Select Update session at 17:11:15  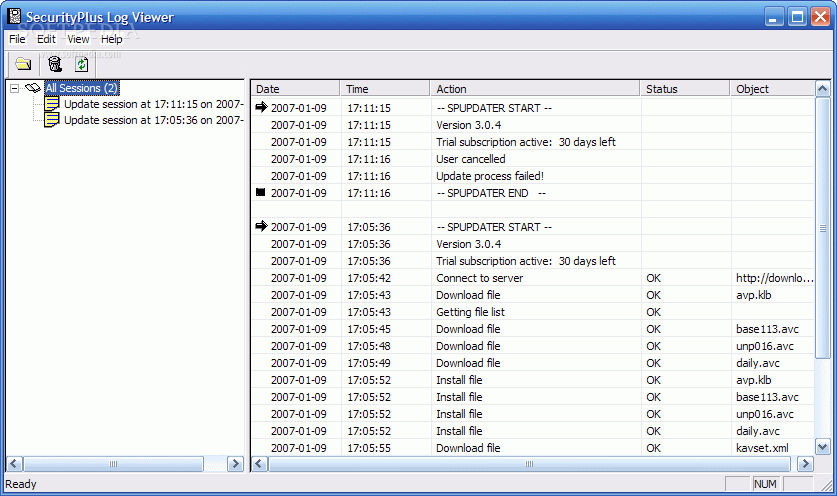[x=154, y=104]
